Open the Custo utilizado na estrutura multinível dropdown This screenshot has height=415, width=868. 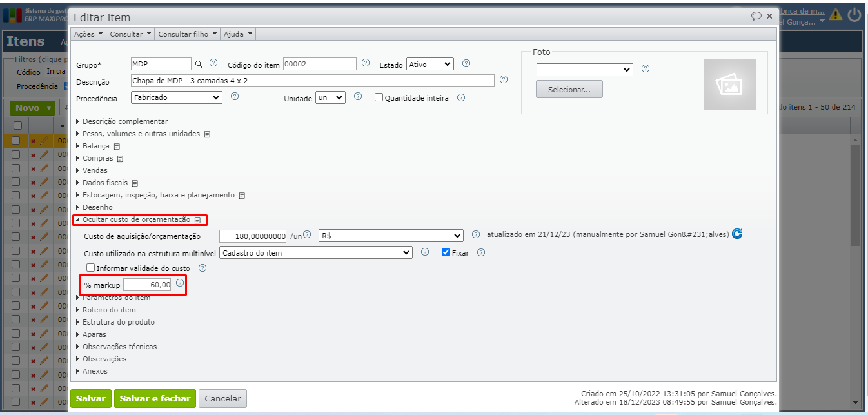pyautogui.click(x=316, y=252)
